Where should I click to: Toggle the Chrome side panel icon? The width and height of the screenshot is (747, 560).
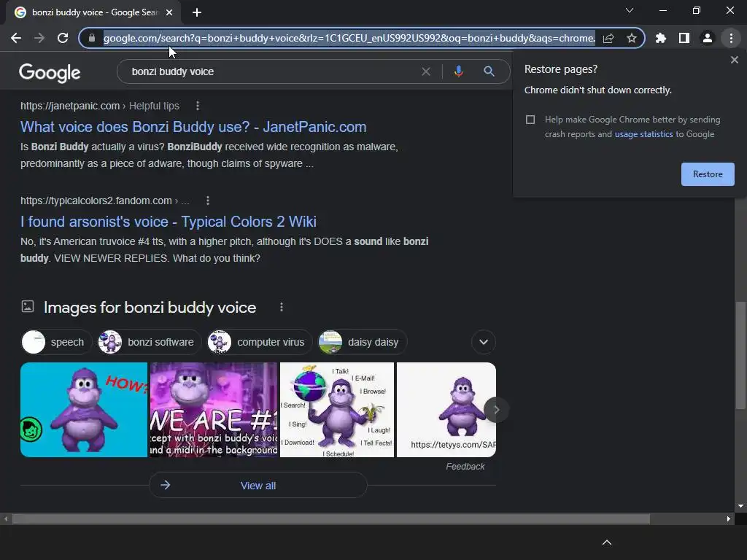(684, 38)
